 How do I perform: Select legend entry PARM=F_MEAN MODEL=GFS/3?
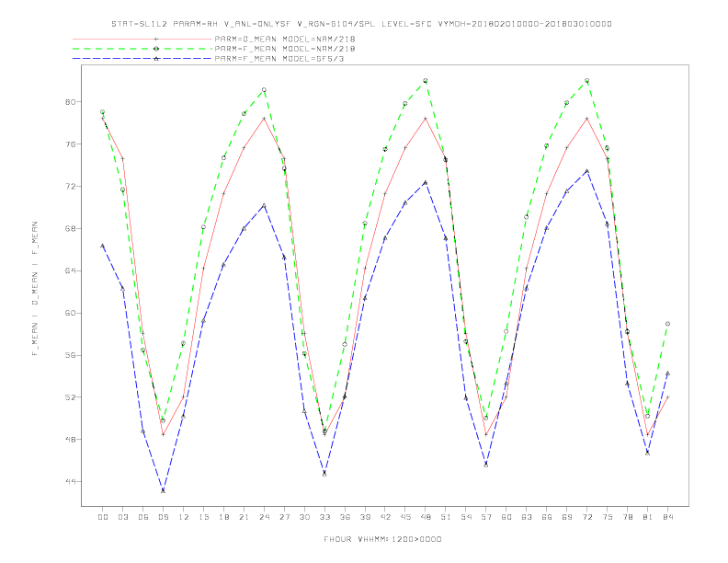(x=279, y=59)
